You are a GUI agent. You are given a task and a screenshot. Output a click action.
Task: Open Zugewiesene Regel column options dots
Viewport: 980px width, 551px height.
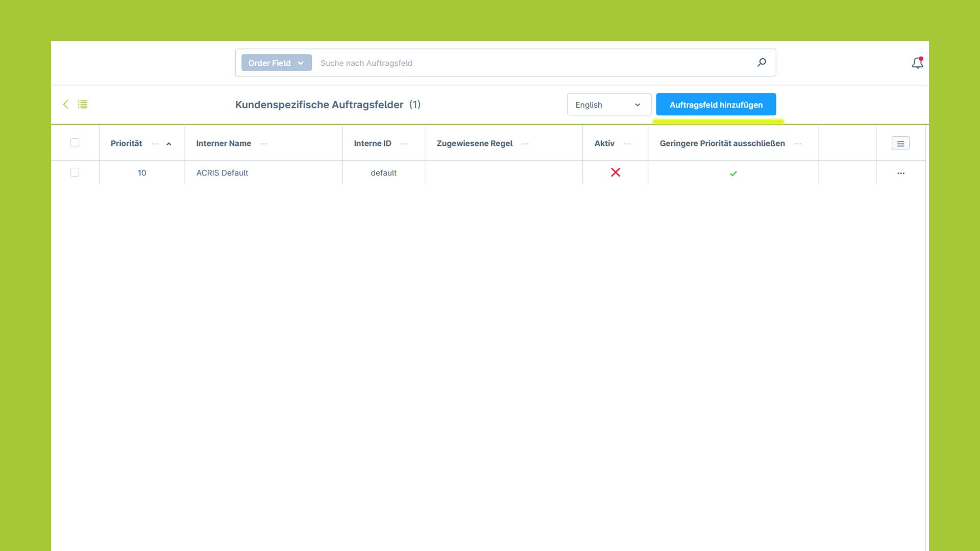[525, 144]
